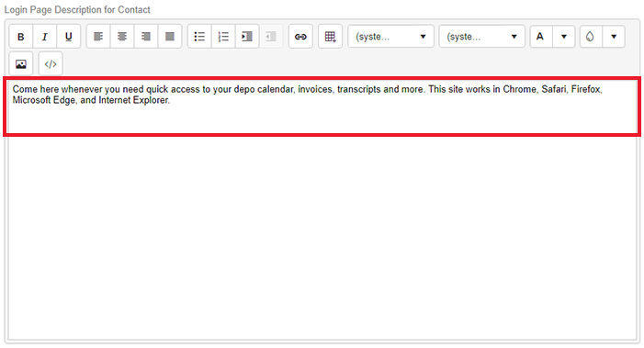The width and height of the screenshot is (644, 348).
Task: Decrease paragraph indent
Action: (271, 37)
